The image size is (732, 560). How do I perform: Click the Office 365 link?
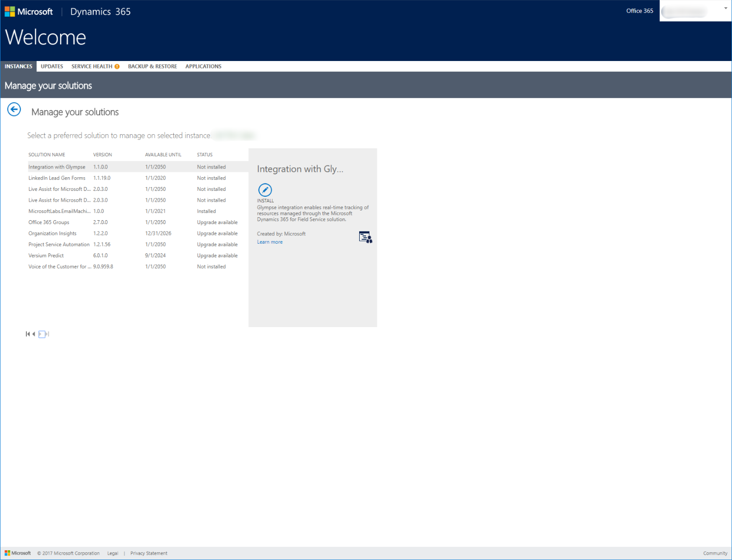(x=640, y=11)
